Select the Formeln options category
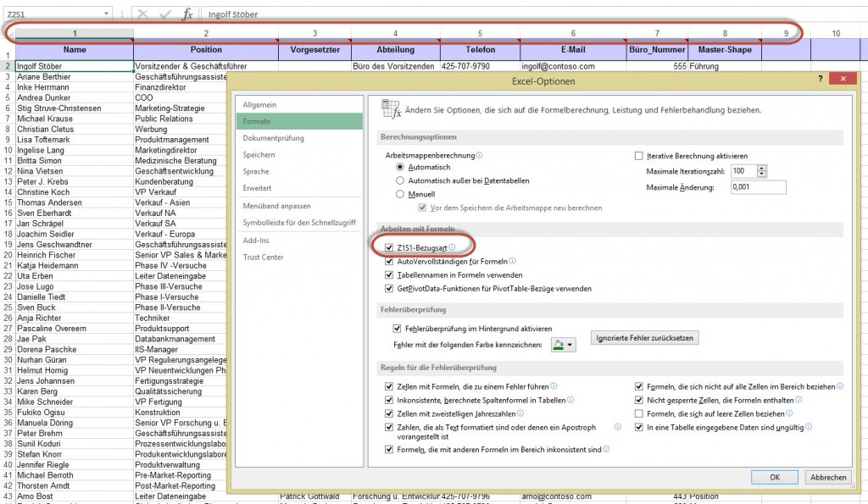This screenshot has width=868, height=504. [x=299, y=121]
